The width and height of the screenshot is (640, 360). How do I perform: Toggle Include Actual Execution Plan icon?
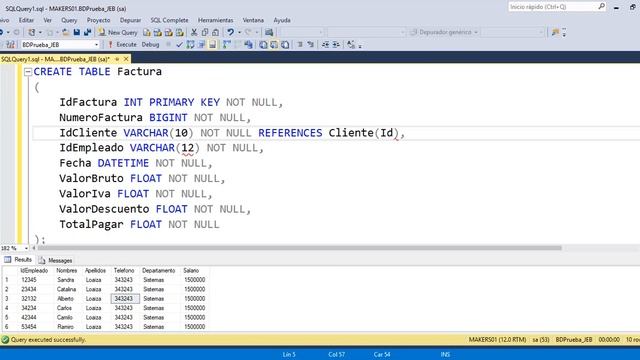(227, 44)
